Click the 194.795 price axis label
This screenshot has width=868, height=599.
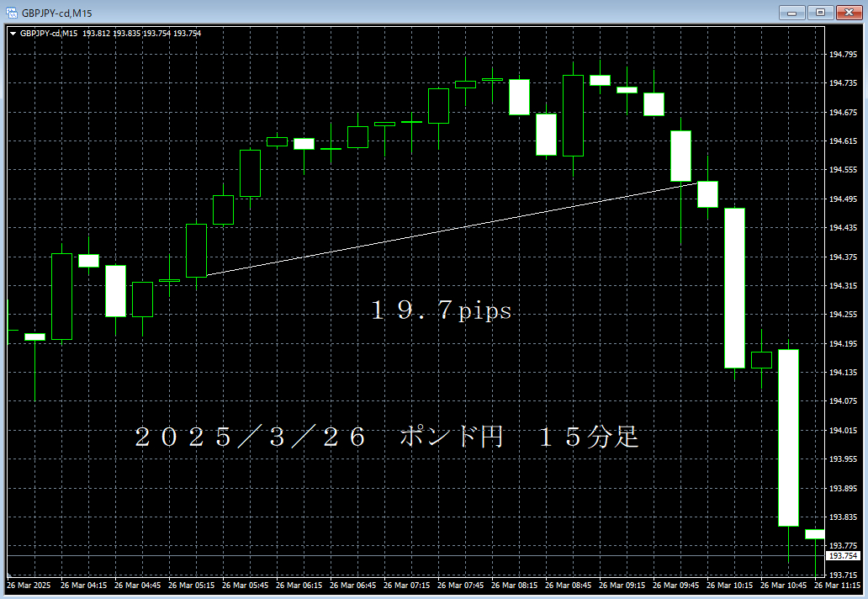pyautogui.click(x=843, y=54)
